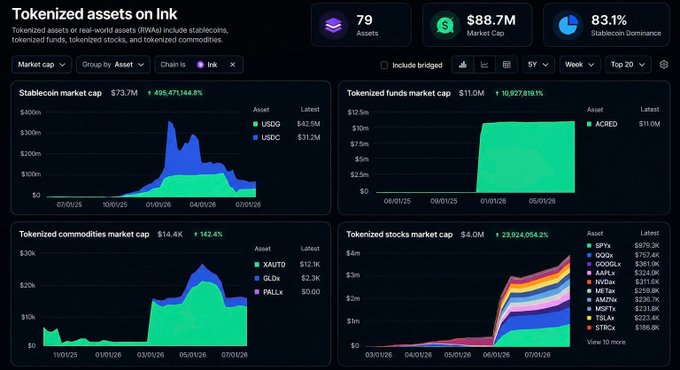Click Tokenized funds market cap title
The width and height of the screenshot is (680, 370).
(399, 93)
